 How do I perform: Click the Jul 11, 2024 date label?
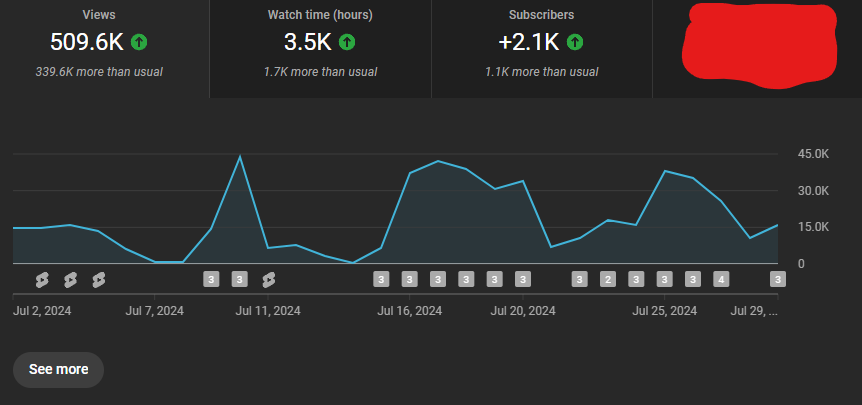click(x=268, y=311)
